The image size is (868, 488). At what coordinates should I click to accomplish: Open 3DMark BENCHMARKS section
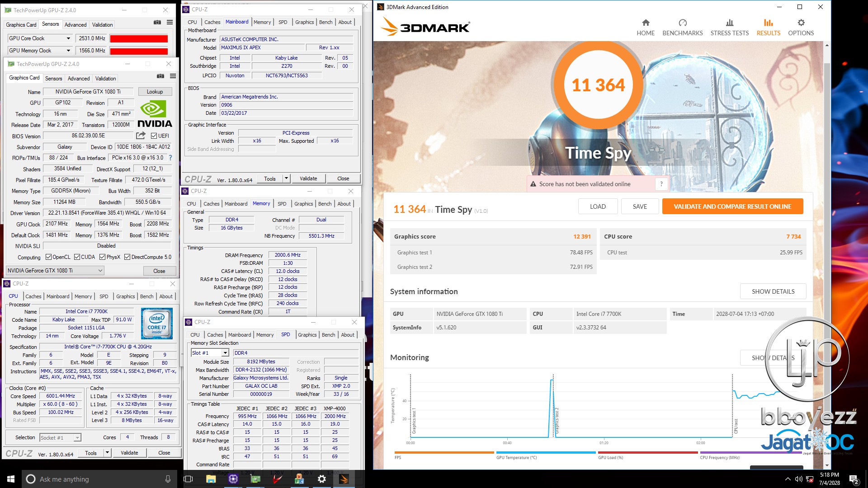(x=683, y=28)
